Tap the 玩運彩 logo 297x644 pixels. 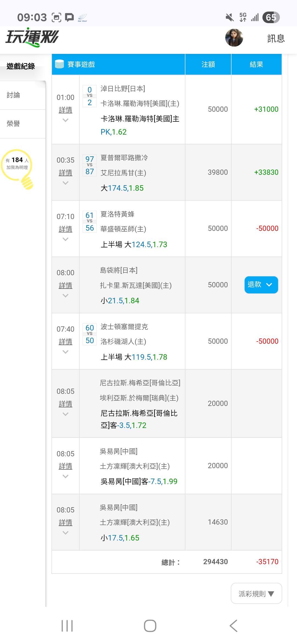(x=32, y=37)
